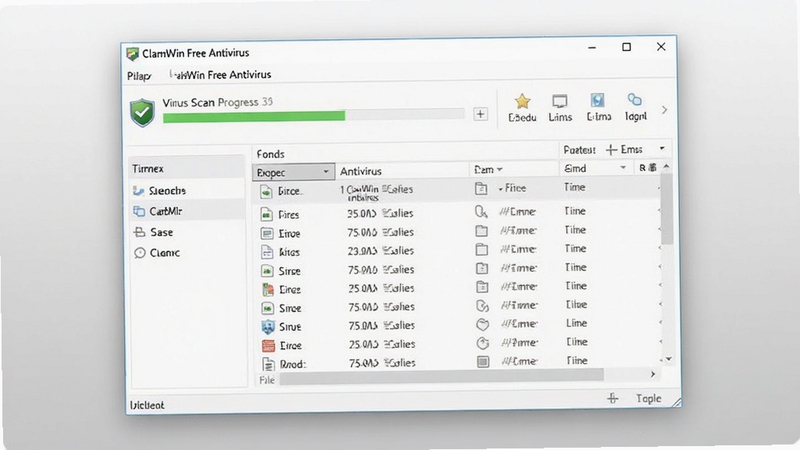The width and height of the screenshot is (800, 450).
Task: Click the heart-shaped icon in Sirue row
Action: coord(483,324)
